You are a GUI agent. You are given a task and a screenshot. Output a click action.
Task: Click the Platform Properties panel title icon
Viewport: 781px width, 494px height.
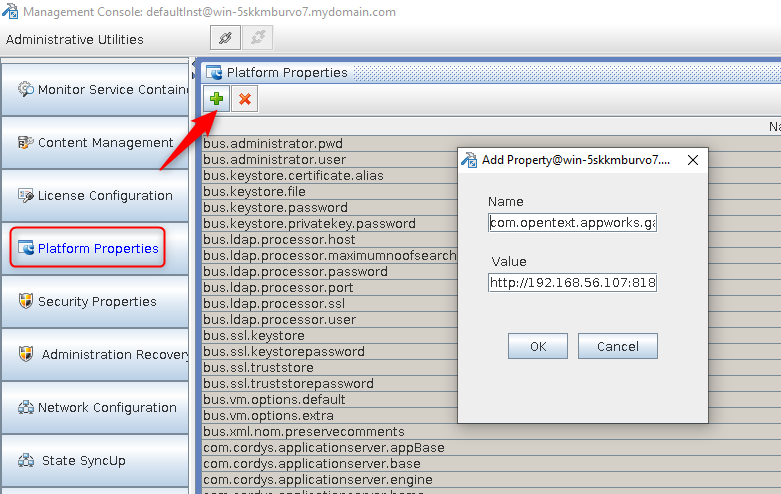pos(214,73)
